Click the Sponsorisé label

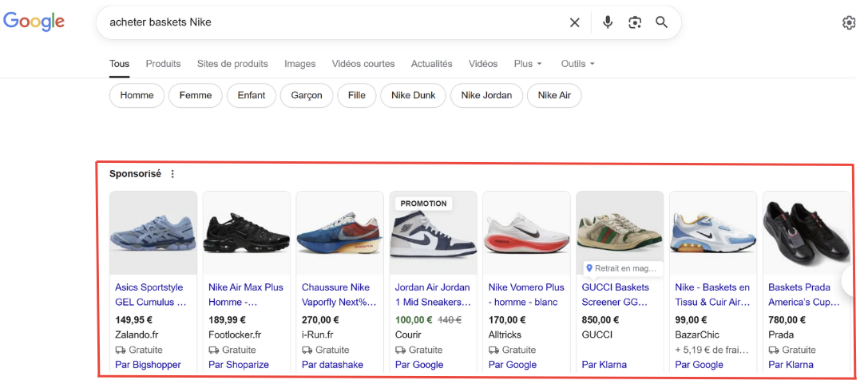pos(135,174)
